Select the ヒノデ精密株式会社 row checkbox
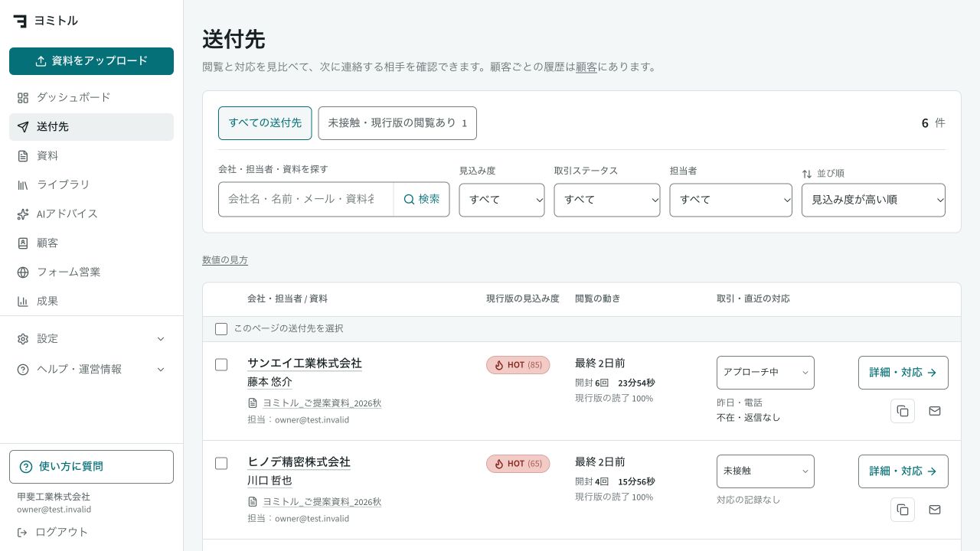Image resolution: width=980 pixels, height=551 pixels. pos(221,464)
